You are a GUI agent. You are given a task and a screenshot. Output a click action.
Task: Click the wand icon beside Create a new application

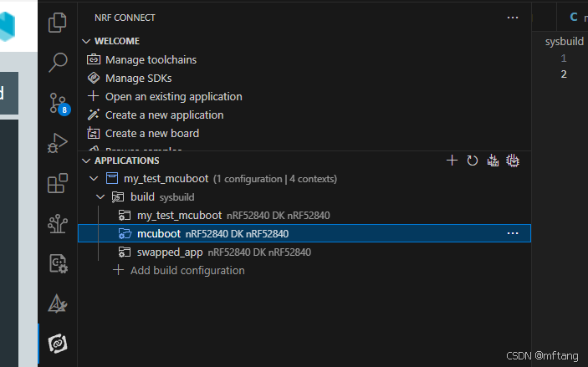[x=94, y=115]
